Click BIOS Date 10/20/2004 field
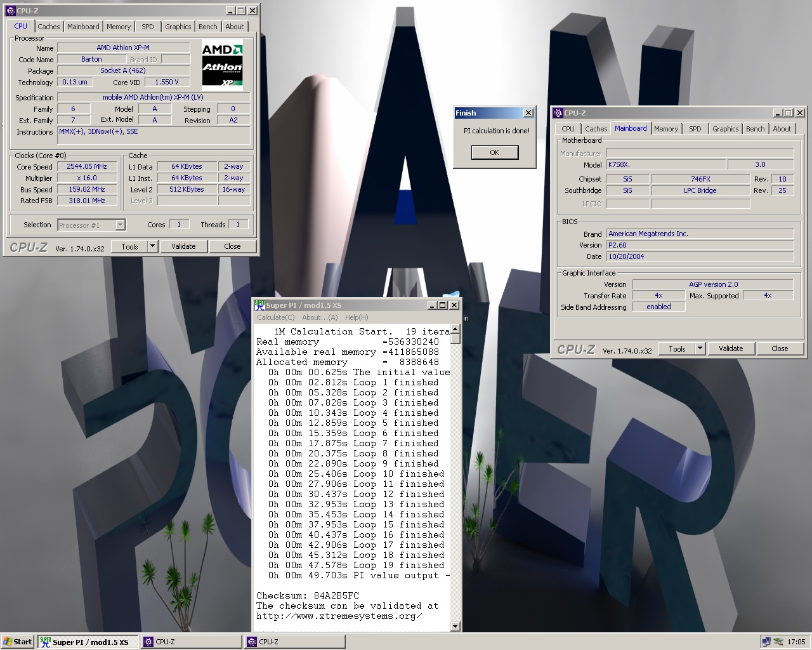Screen dimensions: 812x650 pos(700,256)
